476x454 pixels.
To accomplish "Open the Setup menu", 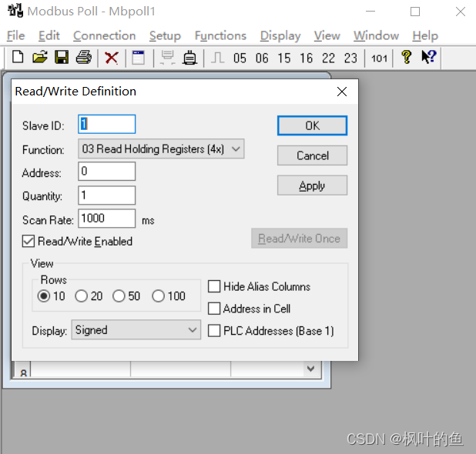I will click(165, 36).
